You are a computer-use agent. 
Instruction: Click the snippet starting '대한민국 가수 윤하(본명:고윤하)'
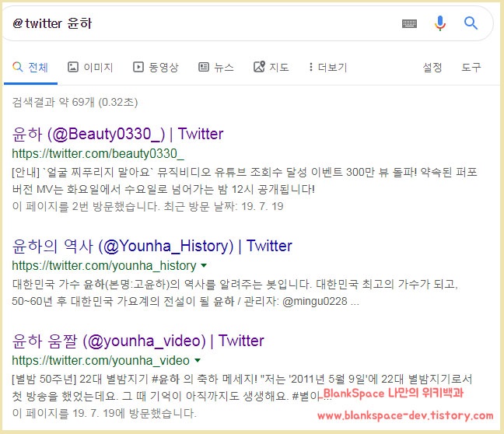click(x=235, y=292)
